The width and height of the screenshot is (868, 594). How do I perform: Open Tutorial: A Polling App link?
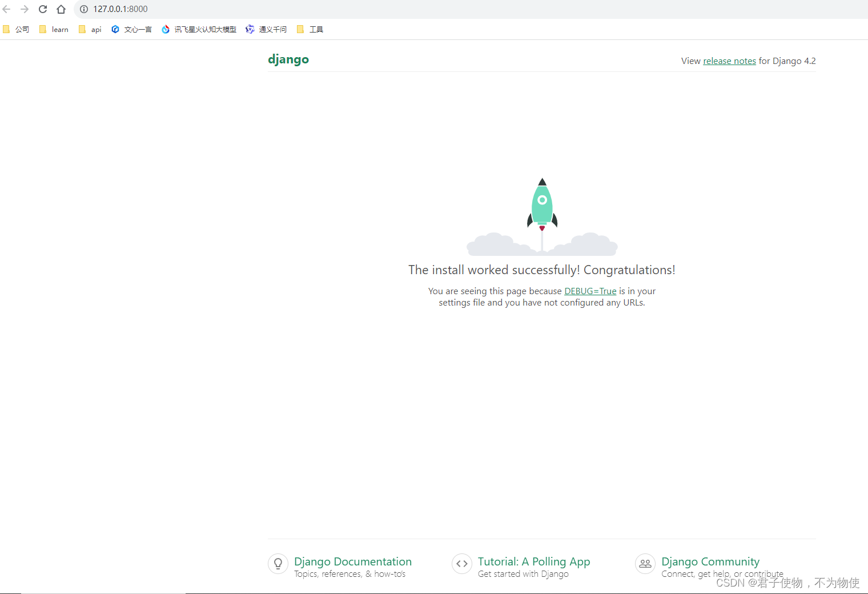(x=534, y=561)
